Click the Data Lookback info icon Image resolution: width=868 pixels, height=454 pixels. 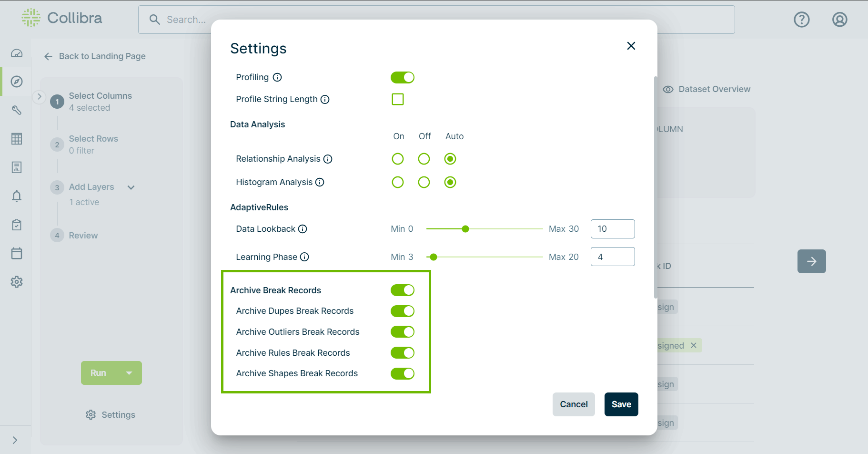coord(303,229)
